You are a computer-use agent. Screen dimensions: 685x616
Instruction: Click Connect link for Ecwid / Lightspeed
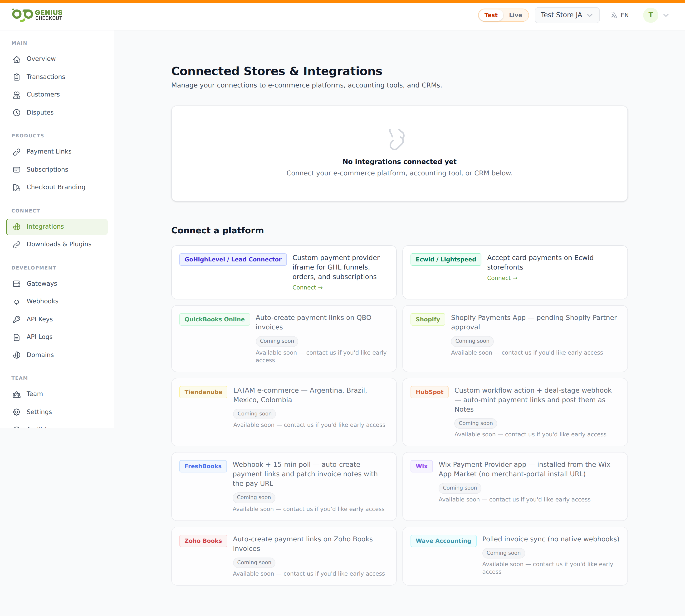coord(502,278)
